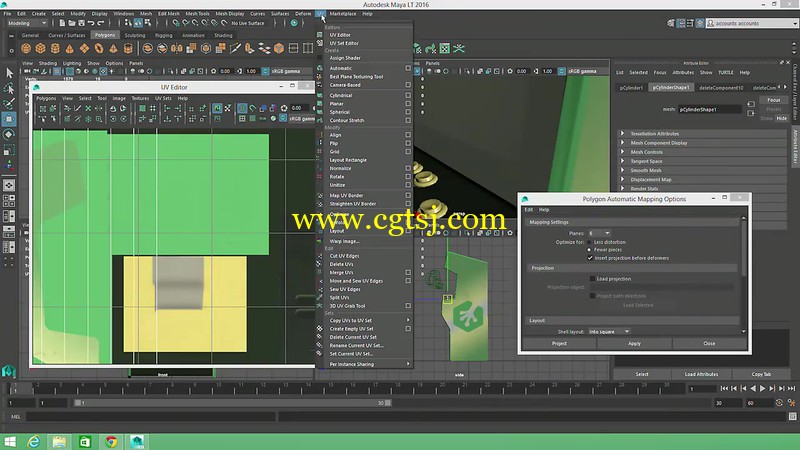Expand Mesh Component Display section
The width and height of the screenshot is (800, 450).
click(x=622, y=143)
